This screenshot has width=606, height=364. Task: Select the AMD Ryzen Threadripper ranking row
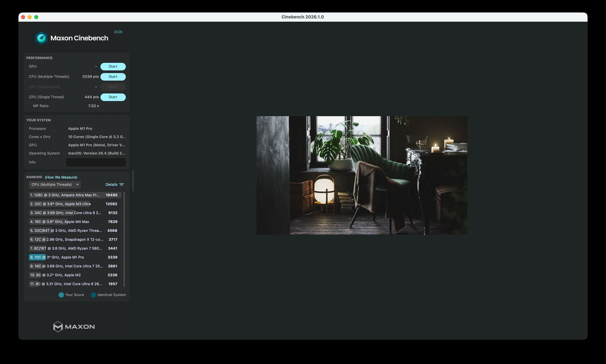75,231
